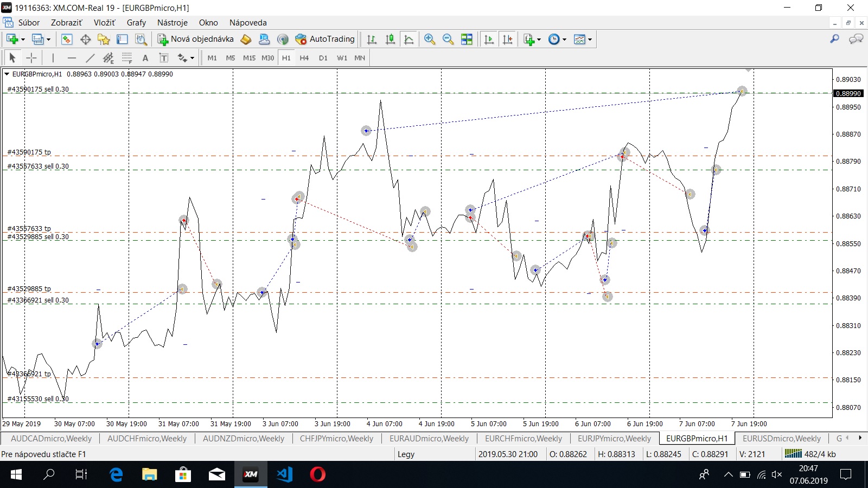Select the M5 timeframe
Image resolution: width=868 pixels, height=488 pixels.
(x=231, y=57)
